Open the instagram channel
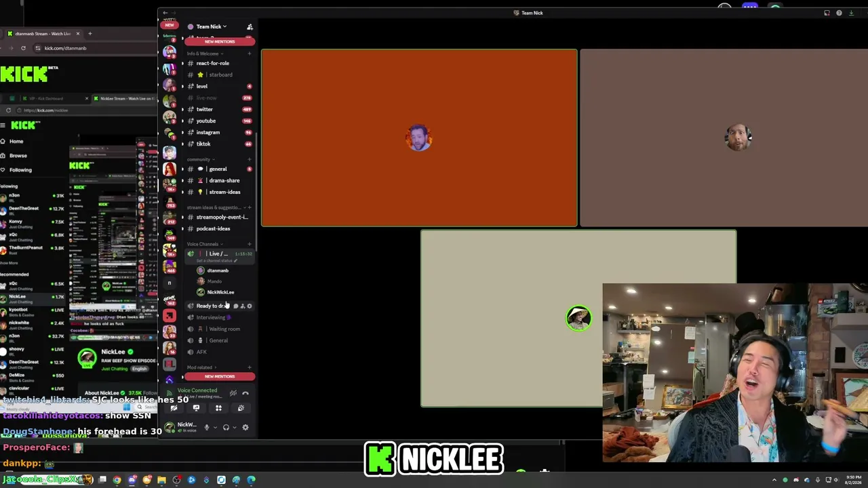 click(x=218, y=132)
